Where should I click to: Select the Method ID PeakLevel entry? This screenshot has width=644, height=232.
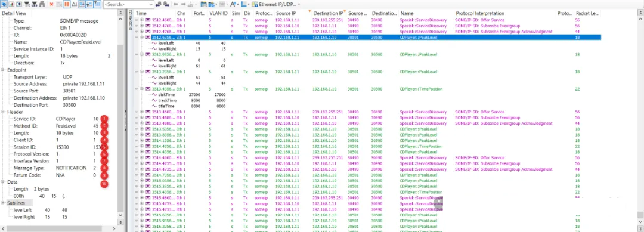click(x=66, y=126)
